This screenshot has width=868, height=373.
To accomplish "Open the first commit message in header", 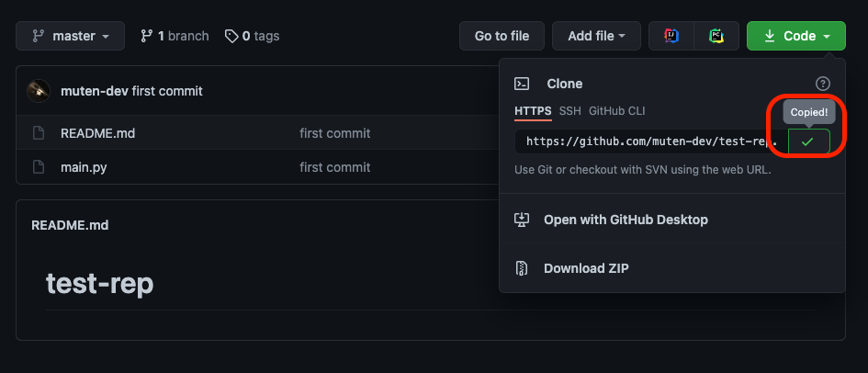I will point(167,91).
